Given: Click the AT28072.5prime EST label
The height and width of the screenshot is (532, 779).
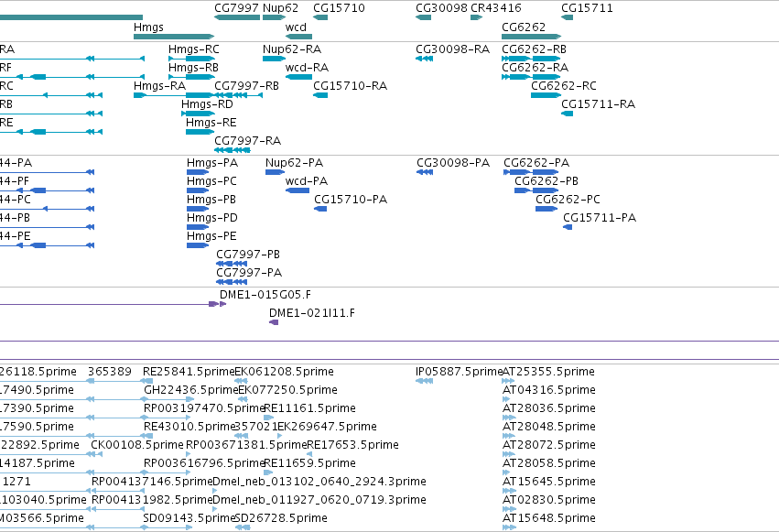Looking at the screenshot, I should click(x=549, y=446).
